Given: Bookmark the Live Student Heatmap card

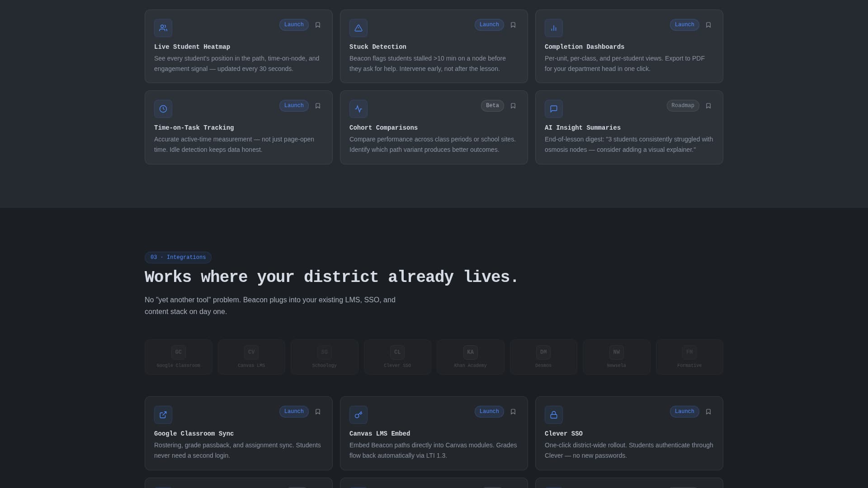Looking at the screenshot, I should point(318,25).
